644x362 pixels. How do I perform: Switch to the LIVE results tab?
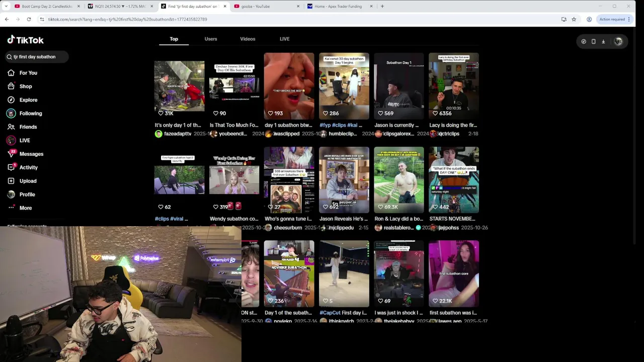point(284,39)
